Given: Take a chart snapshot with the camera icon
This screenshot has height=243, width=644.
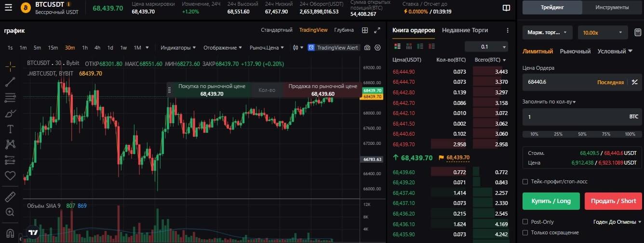Looking at the screenshot, I should pyautogui.click(x=367, y=48).
